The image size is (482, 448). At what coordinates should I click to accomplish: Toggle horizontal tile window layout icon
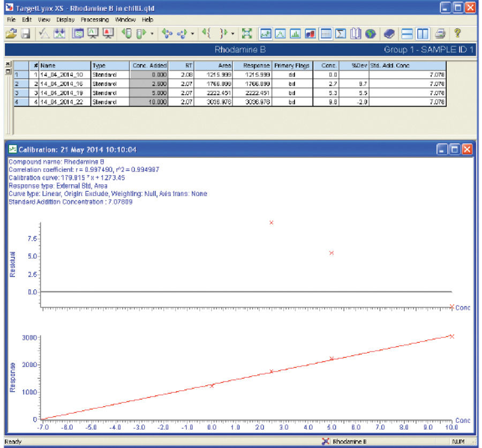tap(408, 33)
